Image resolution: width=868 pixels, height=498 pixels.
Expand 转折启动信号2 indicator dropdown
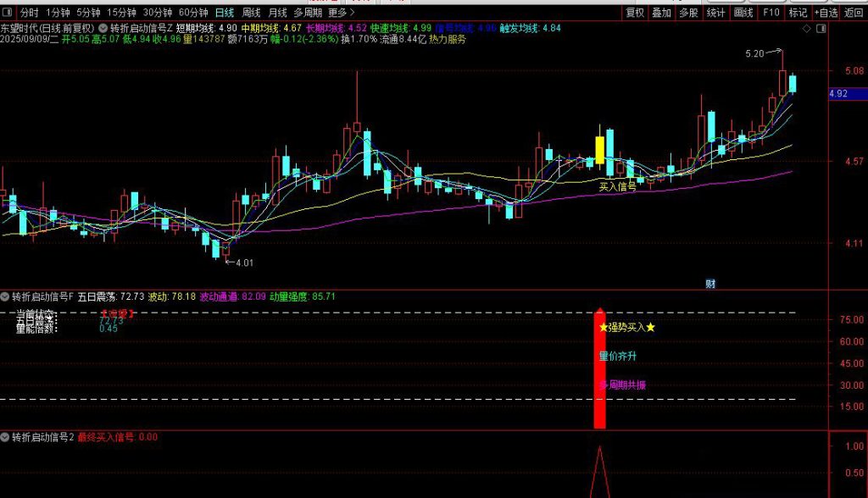6,437
